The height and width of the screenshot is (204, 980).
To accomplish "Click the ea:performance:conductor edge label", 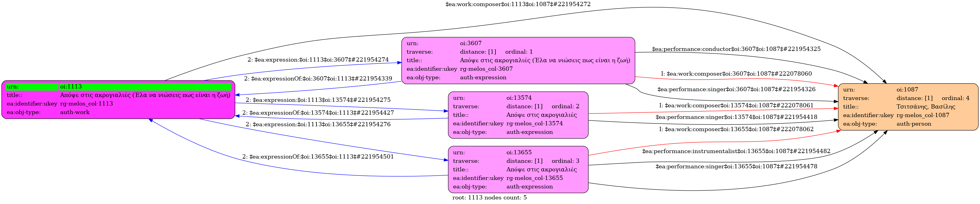I will pyautogui.click(x=736, y=49).
